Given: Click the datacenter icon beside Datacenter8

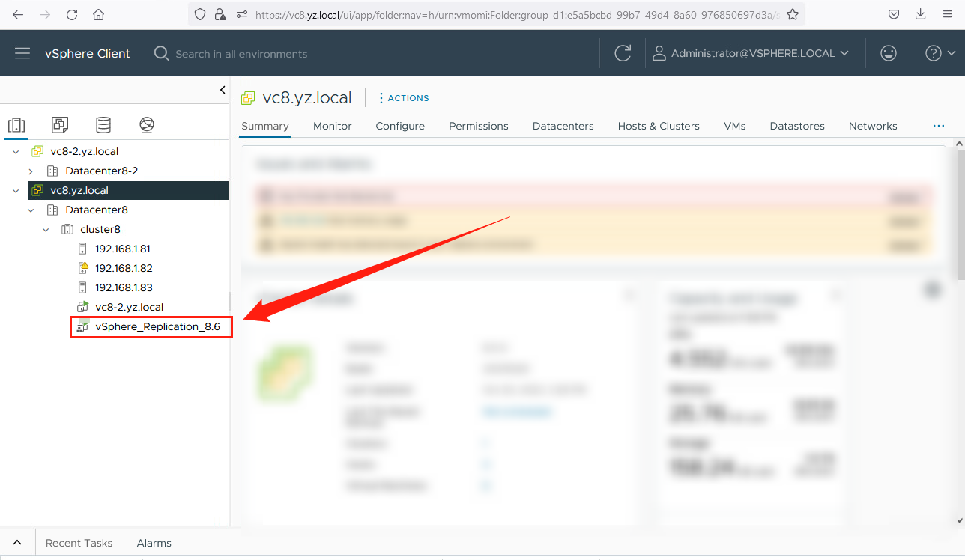Looking at the screenshot, I should 52,210.
